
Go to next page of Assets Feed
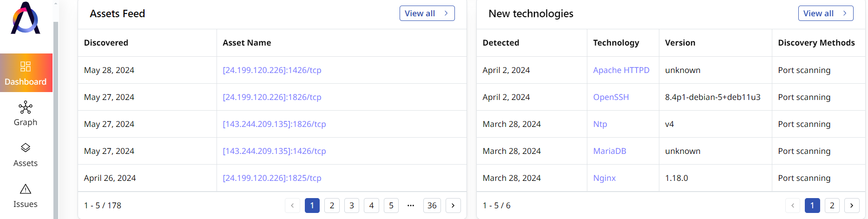pyautogui.click(x=453, y=206)
